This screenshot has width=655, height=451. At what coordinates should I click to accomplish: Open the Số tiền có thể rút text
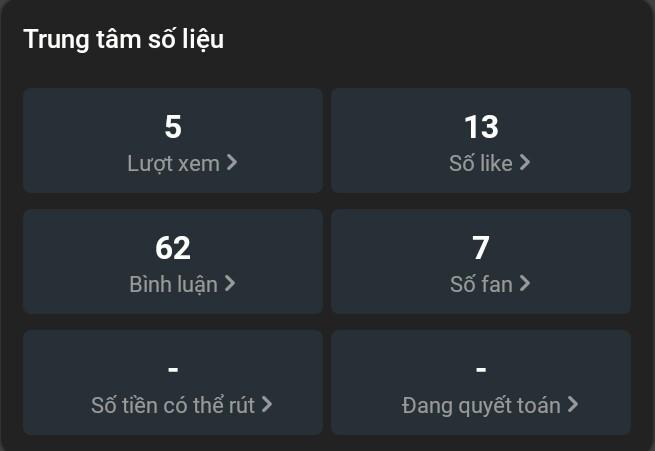tap(174, 405)
